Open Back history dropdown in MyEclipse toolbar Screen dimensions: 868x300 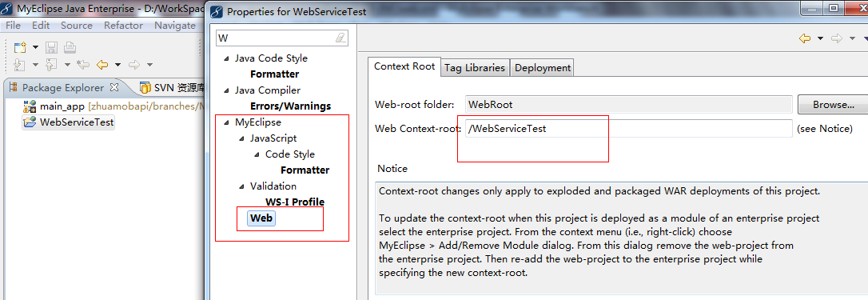[117, 65]
